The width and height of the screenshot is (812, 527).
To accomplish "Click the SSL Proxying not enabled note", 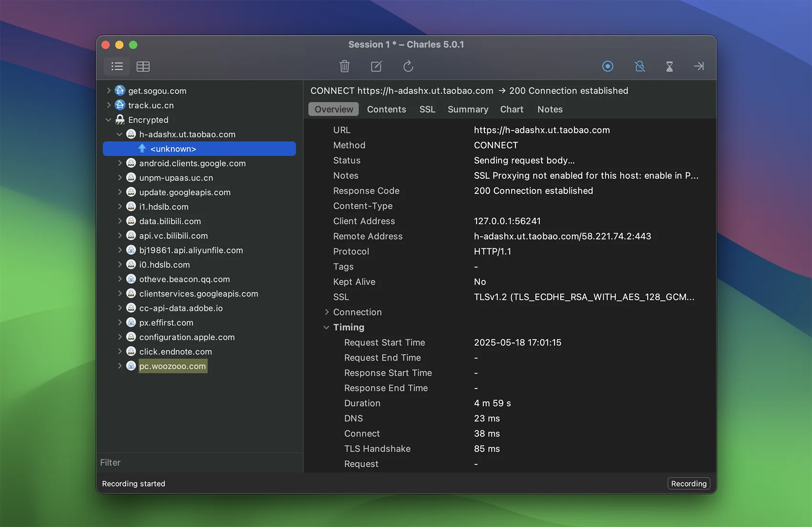I will coord(586,175).
